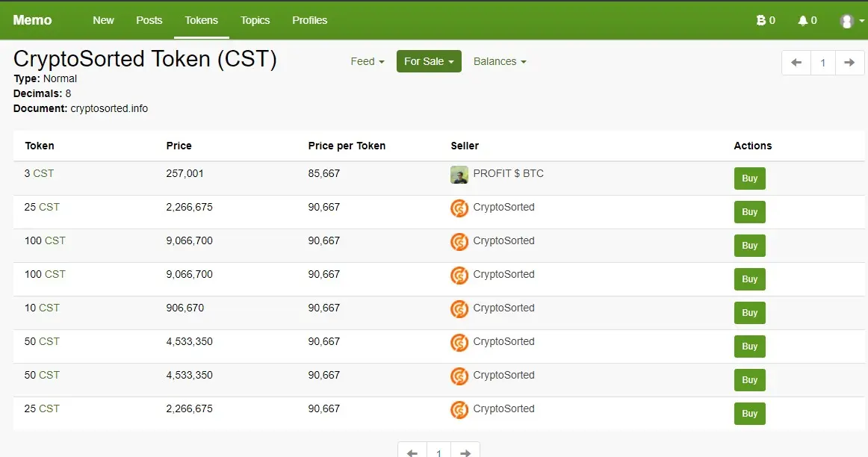Open the user avatar menu

(x=851, y=21)
